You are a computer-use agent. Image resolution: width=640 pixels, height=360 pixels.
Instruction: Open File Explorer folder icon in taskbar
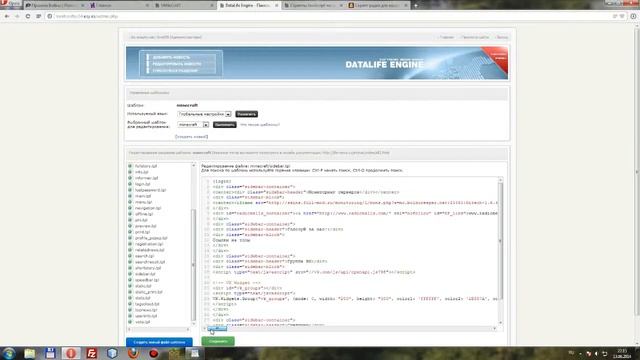(29, 353)
